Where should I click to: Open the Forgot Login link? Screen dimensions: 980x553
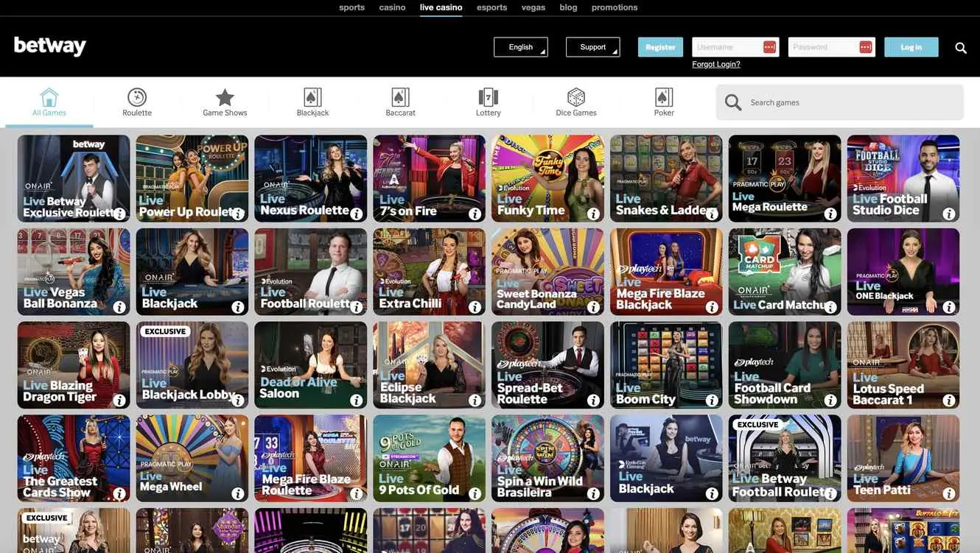[716, 63]
